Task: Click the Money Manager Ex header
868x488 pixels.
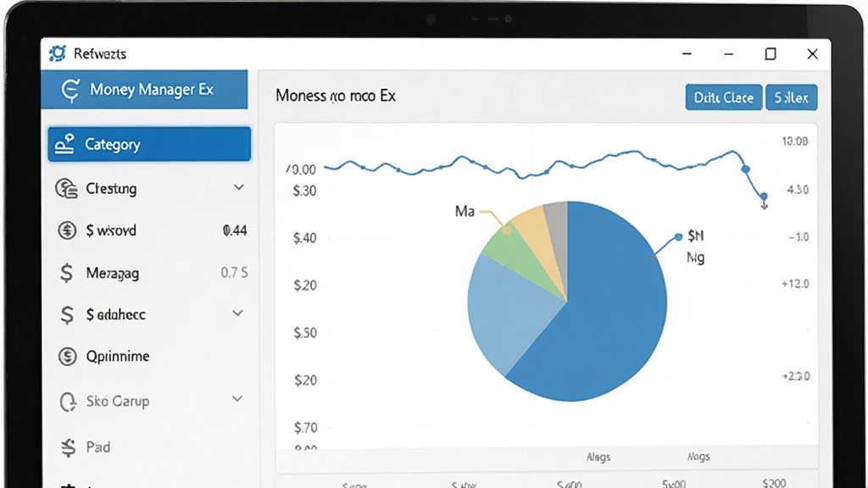Action: (x=144, y=89)
